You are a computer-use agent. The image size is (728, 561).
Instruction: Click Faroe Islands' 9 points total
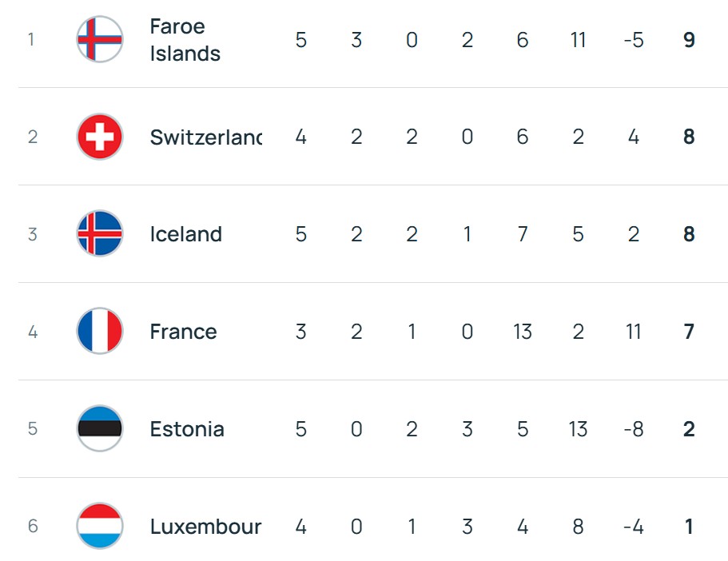coord(689,40)
